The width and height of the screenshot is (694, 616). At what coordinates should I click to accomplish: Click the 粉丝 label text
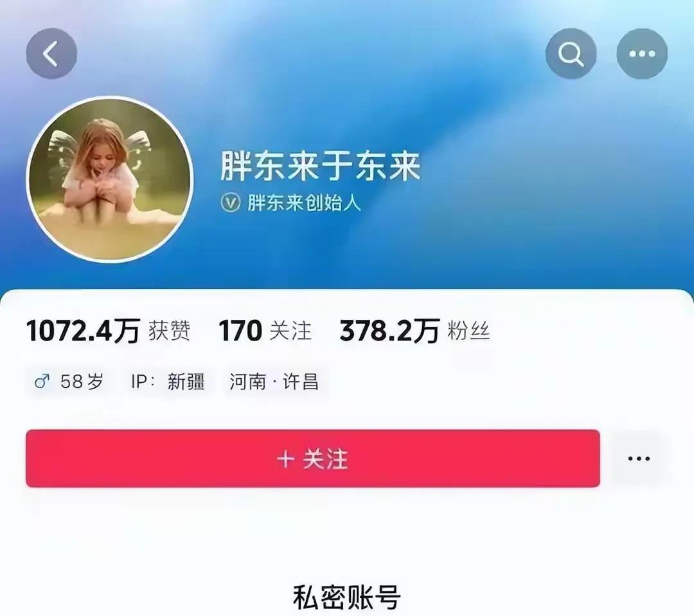coord(468,331)
